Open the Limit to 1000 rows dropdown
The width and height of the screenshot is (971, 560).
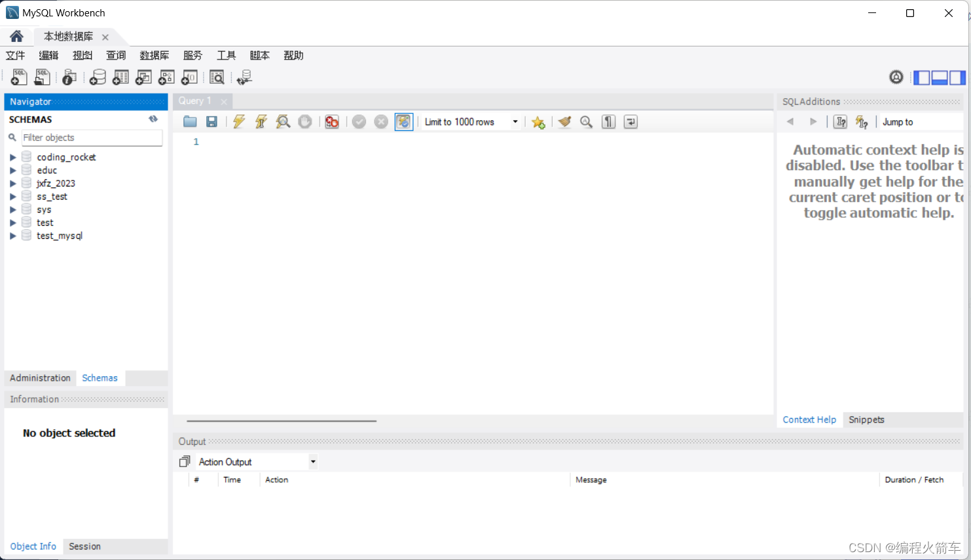click(471, 122)
